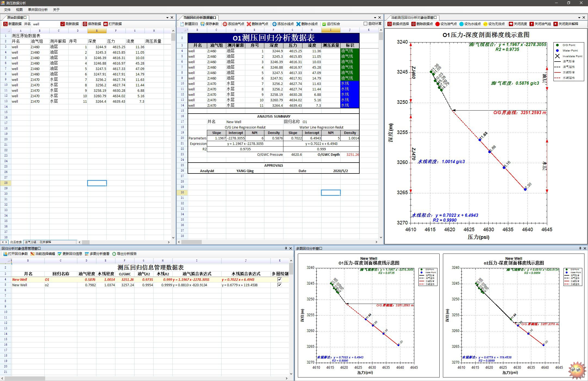Click the YANG Qing analyst cell
Screen dimensions: 588x381
click(245, 171)
